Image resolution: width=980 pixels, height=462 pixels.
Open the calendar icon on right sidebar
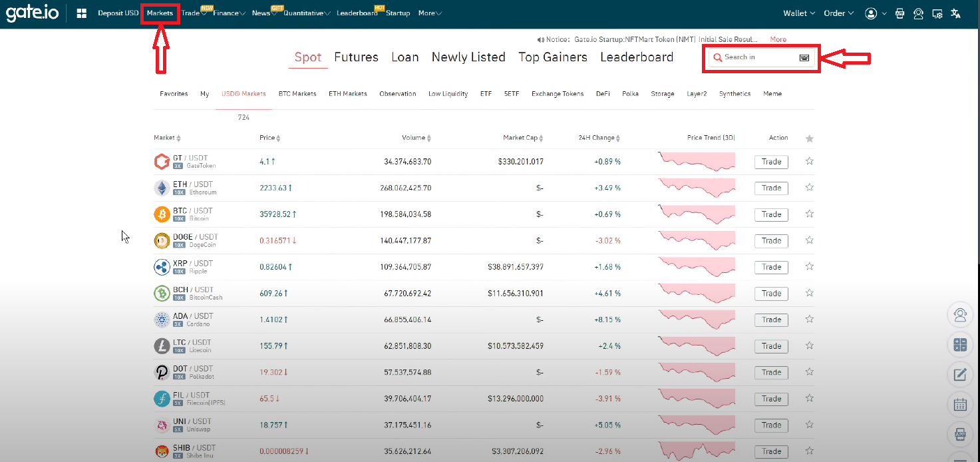click(960, 404)
